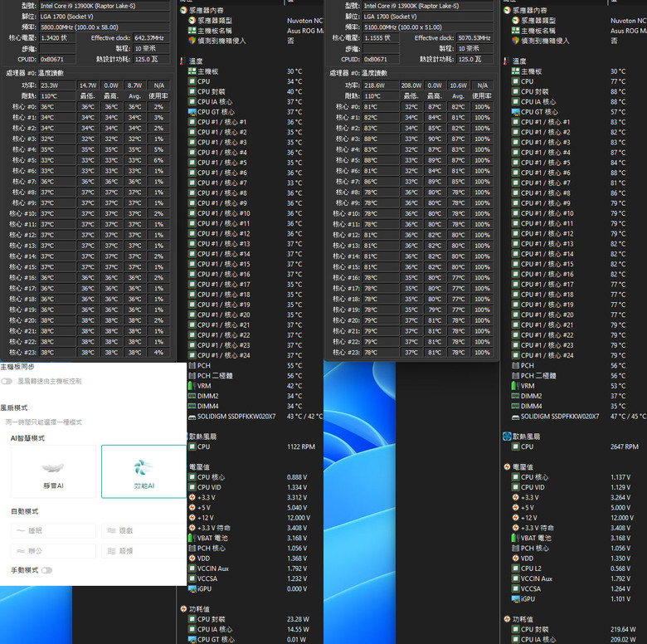This screenshot has height=644, width=647.
Task: Choose the 遊戲 gaming auto mode
Action: point(144,530)
